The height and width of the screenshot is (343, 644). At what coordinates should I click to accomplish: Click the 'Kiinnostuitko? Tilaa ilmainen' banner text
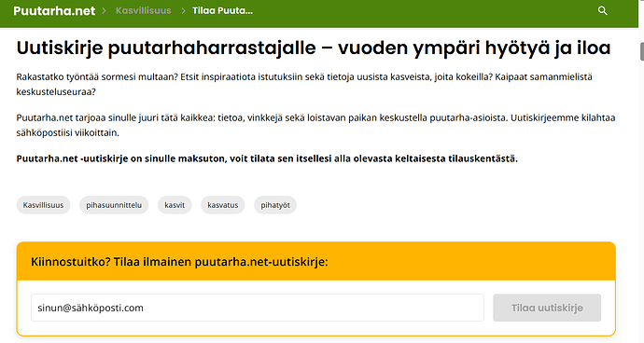[179, 262]
